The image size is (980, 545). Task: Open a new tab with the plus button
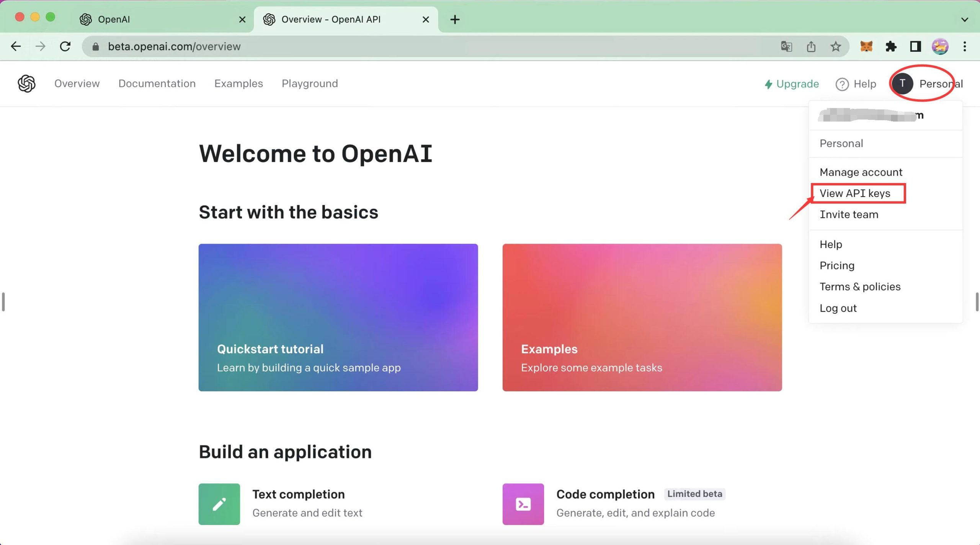coord(455,19)
